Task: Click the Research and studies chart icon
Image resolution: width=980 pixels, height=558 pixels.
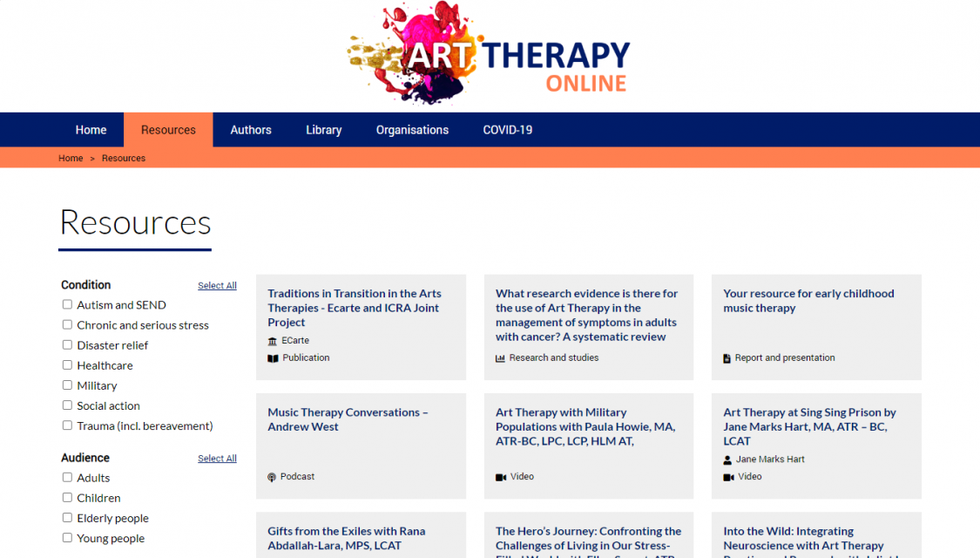Action: coord(501,358)
